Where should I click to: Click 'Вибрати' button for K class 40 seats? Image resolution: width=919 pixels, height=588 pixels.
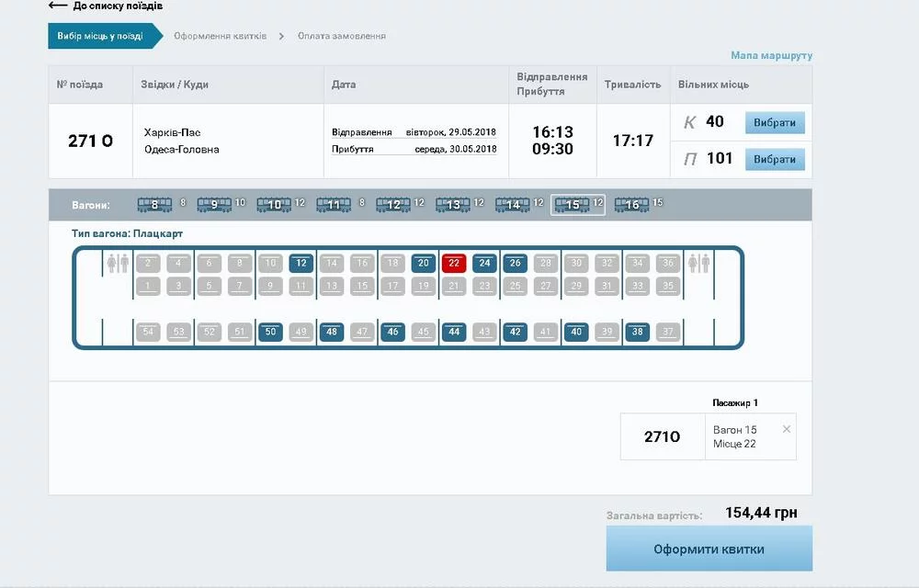coord(775,123)
